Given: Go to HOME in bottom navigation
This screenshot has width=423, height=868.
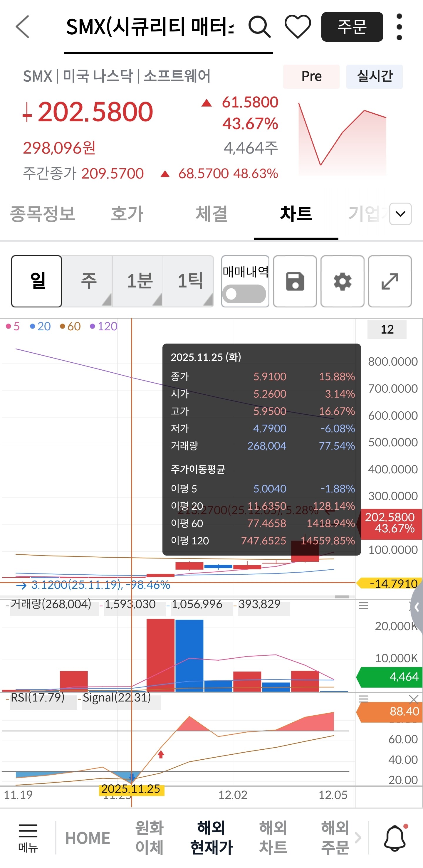Looking at the screenshot, I should point(88,838).
